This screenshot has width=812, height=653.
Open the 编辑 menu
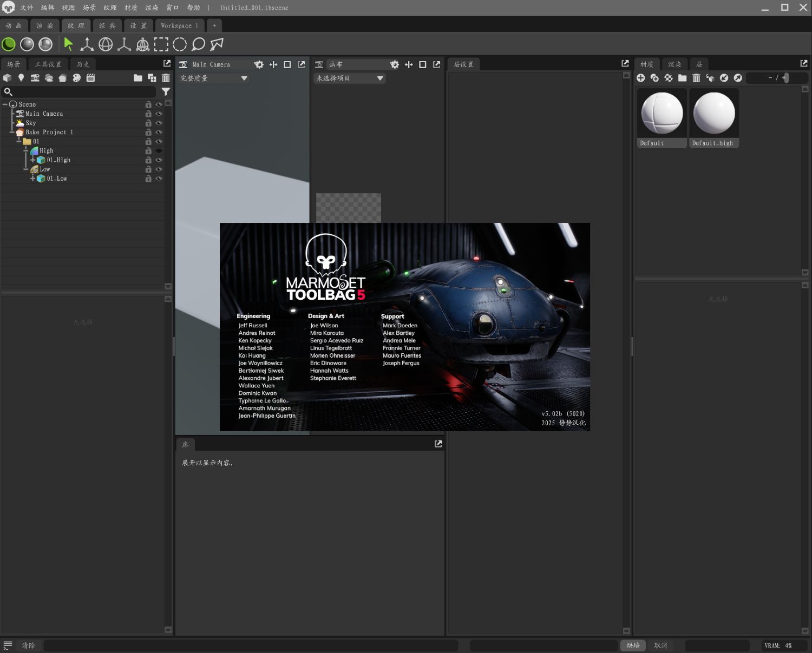pyautogui.click(x=48, y=8)
